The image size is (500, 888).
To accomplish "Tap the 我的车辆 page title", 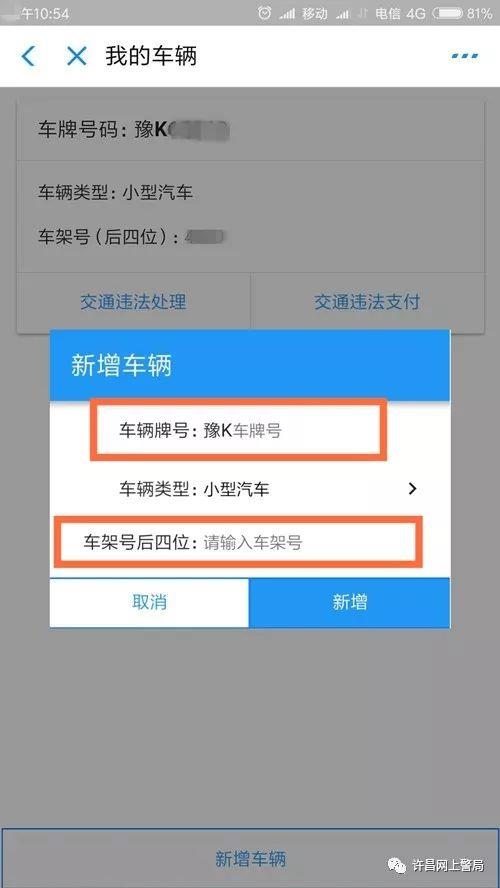I will tap(151, 56).
